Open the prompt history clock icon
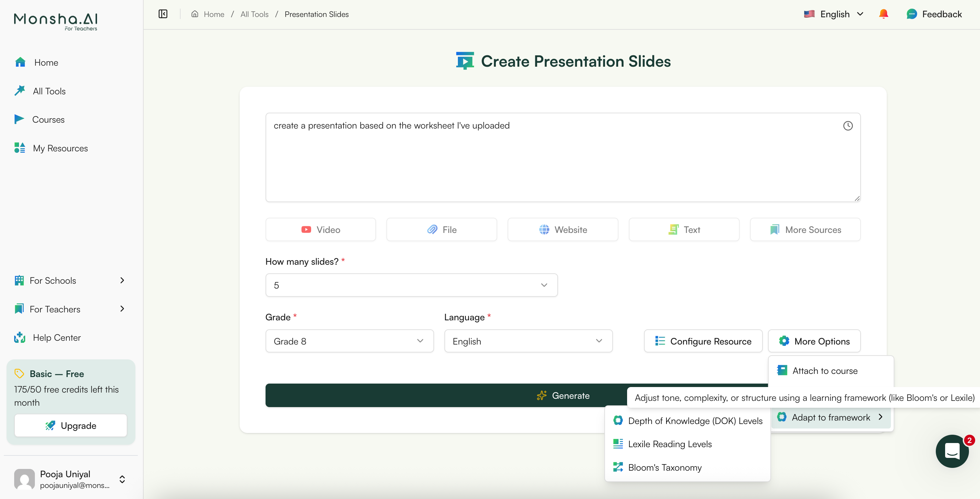The height and width of the screenshot is (499, 980). [848, 125]
